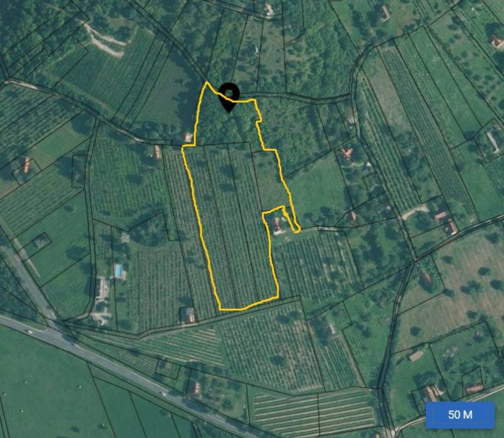
Task: Click the black location pin marker
Action: [229, 98]
